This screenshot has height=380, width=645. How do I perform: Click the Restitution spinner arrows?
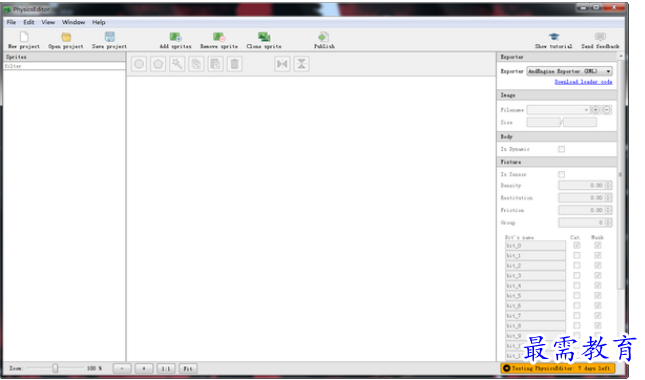pyautogui.click(x=608, y=198)
